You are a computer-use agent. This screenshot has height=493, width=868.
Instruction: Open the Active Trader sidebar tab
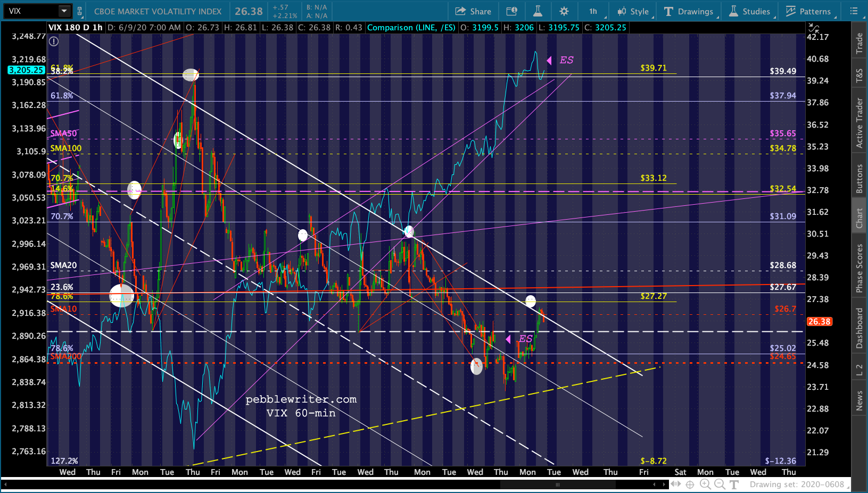point(859,122)
